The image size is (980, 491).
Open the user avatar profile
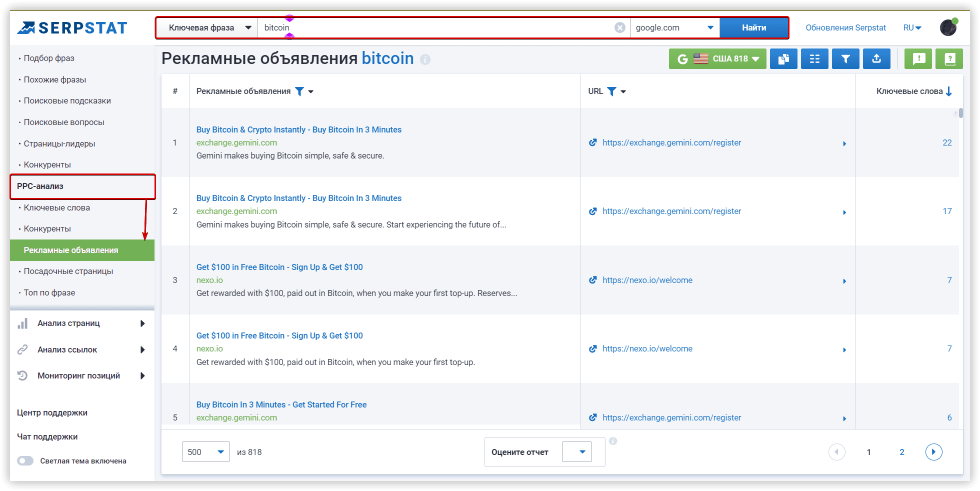coord(948,27)
